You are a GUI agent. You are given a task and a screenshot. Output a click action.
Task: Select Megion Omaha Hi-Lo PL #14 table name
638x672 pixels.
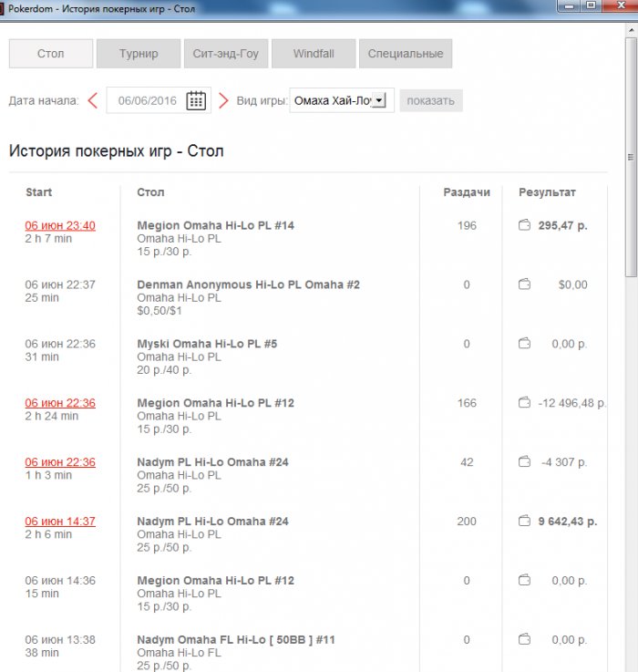coord(215,225)
